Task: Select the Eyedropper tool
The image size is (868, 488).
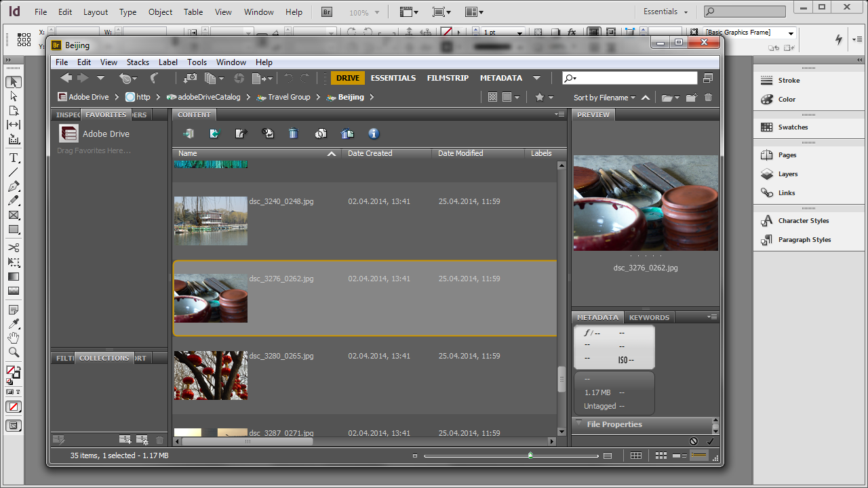Action: coord(14,324)
